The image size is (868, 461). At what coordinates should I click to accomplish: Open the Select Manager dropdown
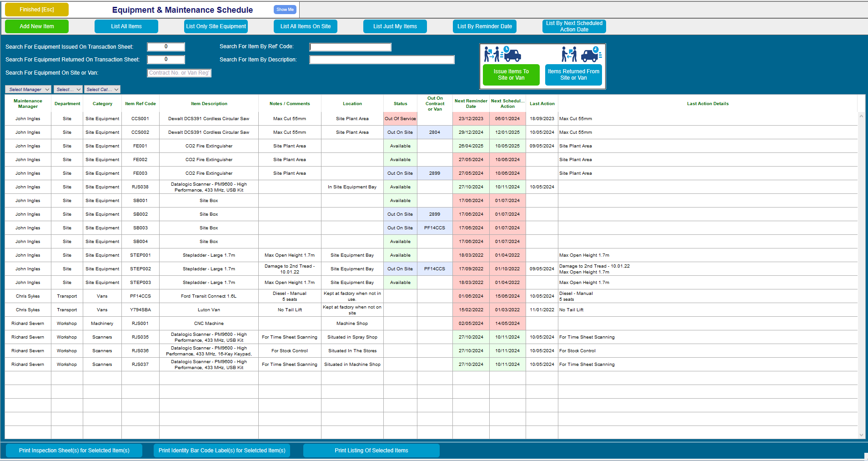click(x=28, y=89)
